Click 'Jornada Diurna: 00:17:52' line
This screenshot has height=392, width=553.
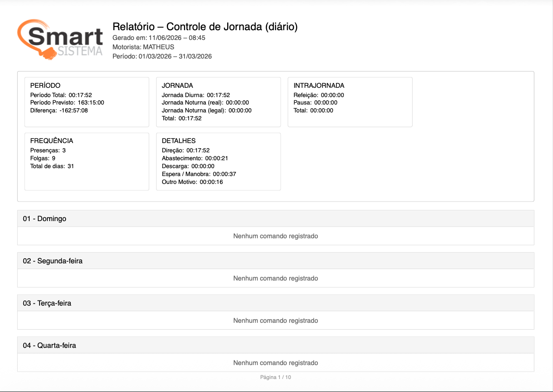tap(196, 95)
